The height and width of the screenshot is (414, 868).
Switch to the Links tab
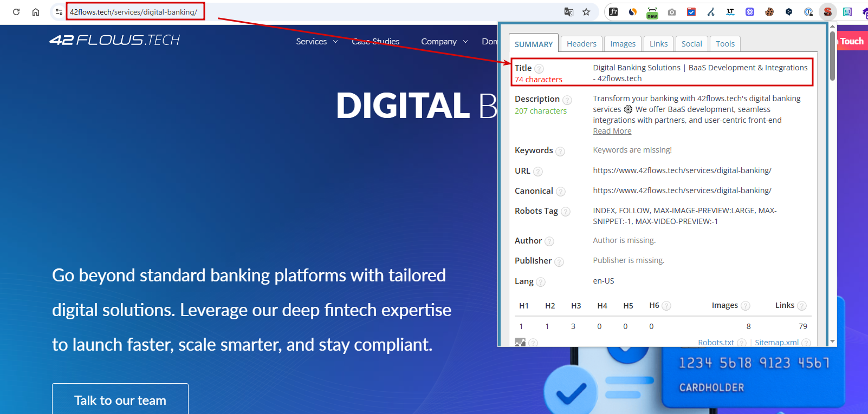659,44
